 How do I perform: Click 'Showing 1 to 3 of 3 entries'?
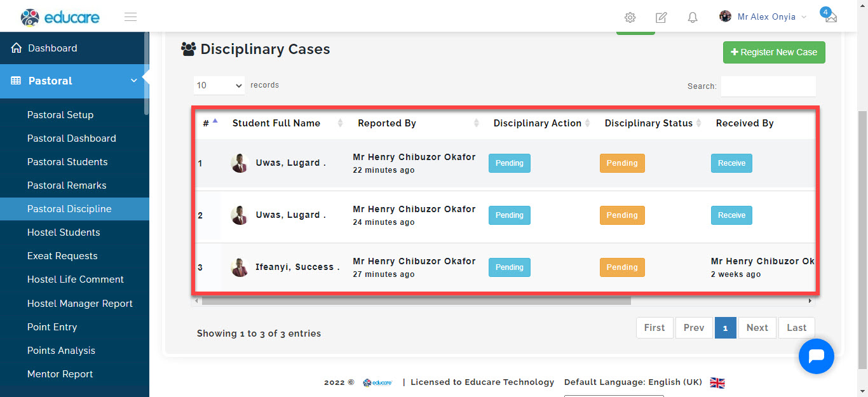pos(259,333)
